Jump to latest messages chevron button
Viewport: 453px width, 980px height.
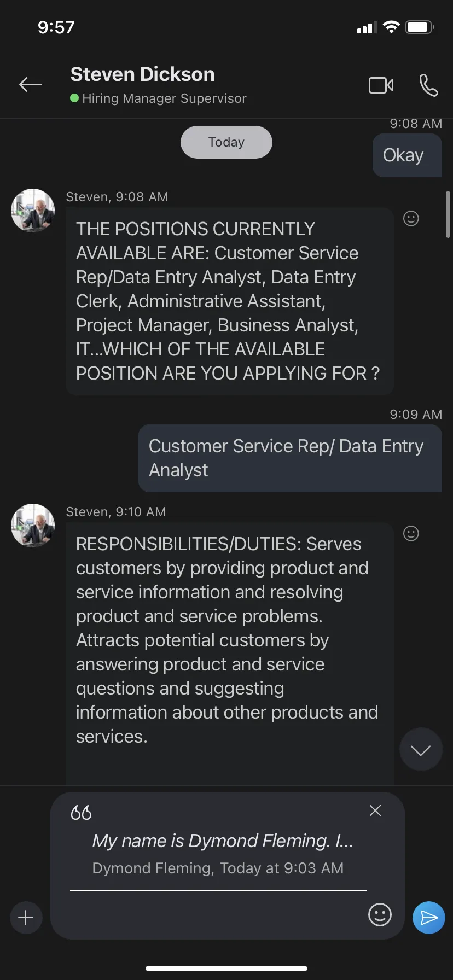(x=421, y=749)
